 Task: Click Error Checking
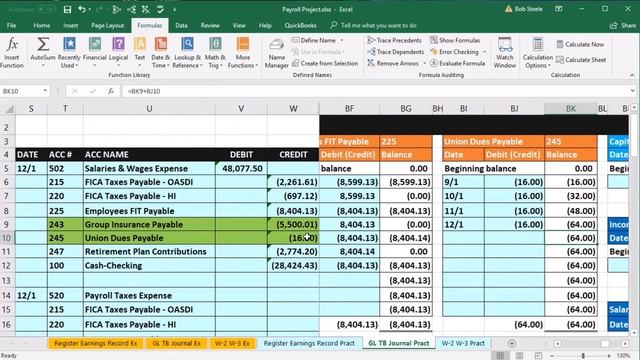454,52
